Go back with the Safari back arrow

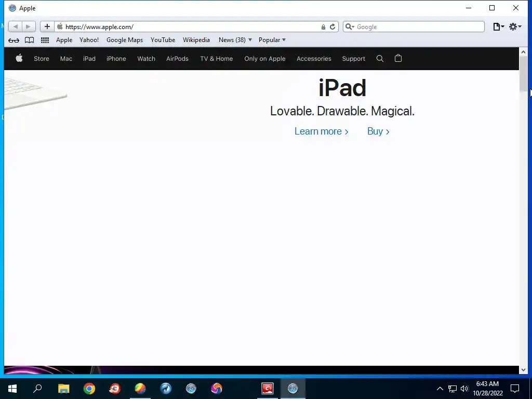point(15,26)
